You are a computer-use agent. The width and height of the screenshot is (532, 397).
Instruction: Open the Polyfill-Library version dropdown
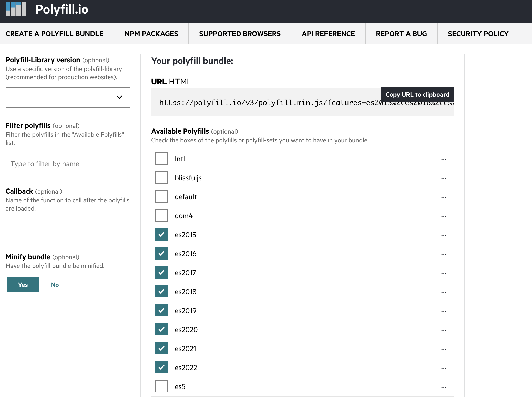tap(68, 97)
